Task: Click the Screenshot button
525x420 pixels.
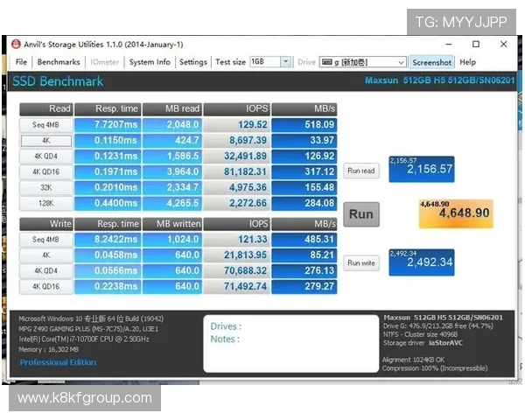Action: [432, 62]
